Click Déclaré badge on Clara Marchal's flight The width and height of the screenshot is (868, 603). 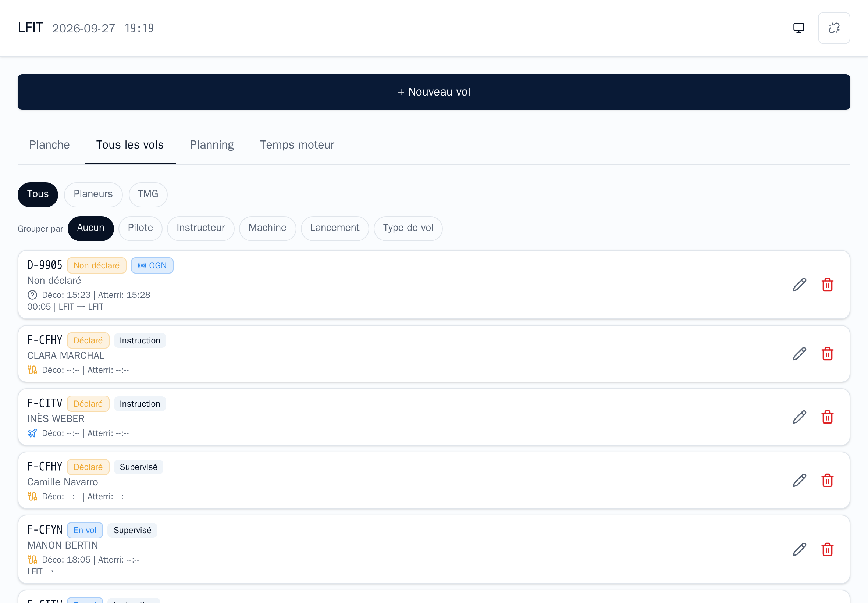pyautogui.click(x=88, y=341)
